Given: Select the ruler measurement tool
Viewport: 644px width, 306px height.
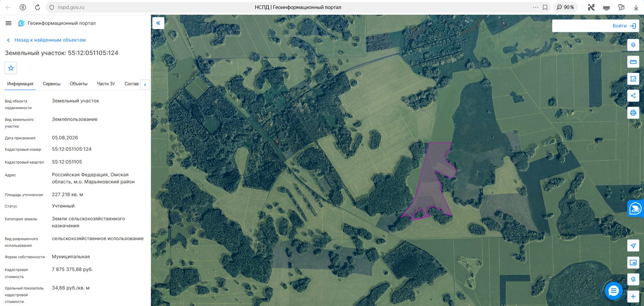Looking at the screenshot, I should point(633,62).
